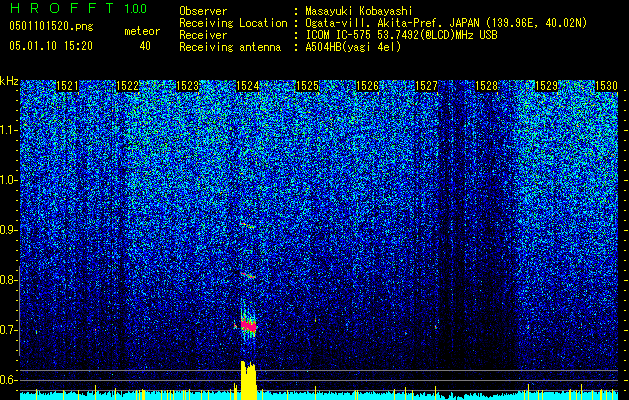Click the pink meteor echo near 0.7 kHz
The height and width of the screenshot is (400, 629).
248,325
